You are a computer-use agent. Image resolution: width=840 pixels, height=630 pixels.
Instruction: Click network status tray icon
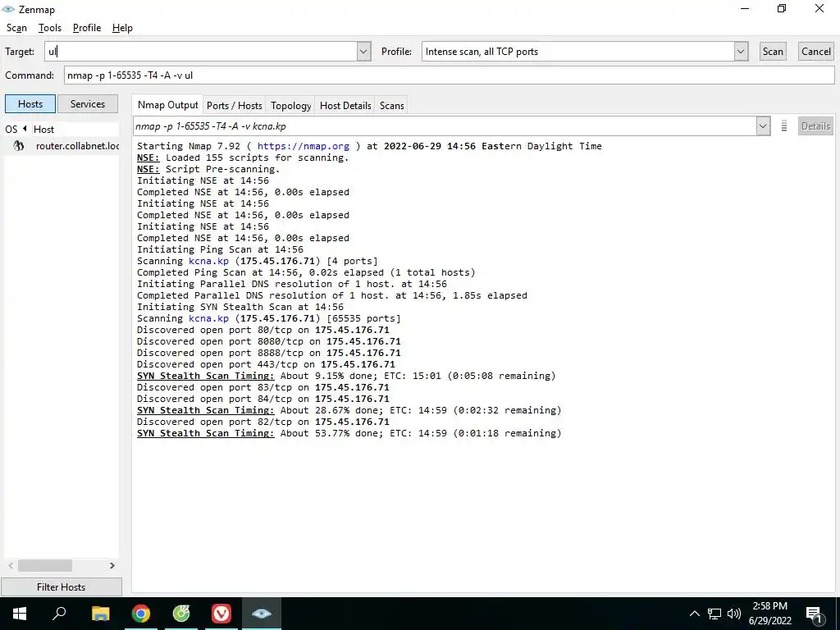[x=714, y=614]
